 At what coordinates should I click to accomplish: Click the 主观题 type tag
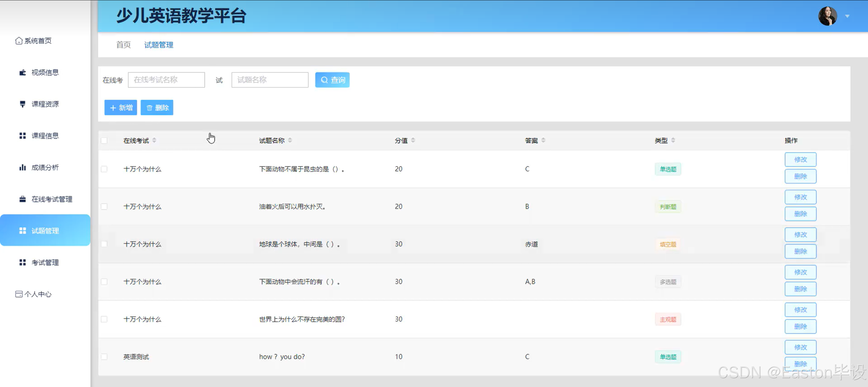coord(668,319)
